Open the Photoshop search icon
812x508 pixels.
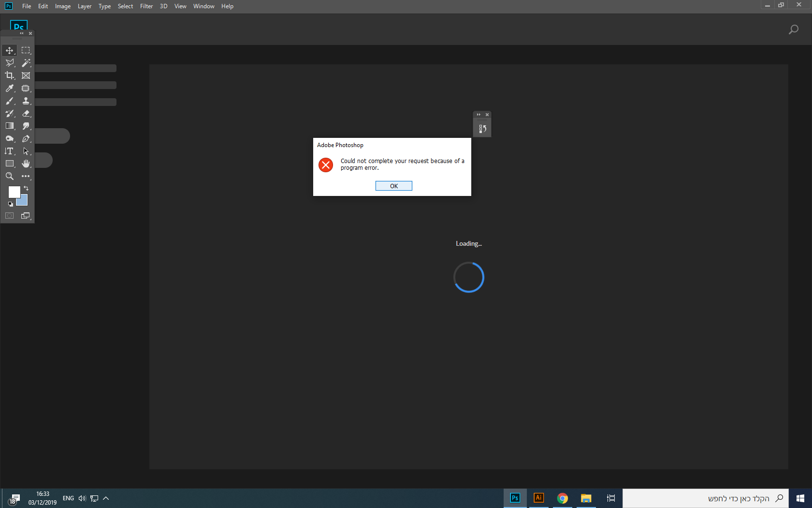click(793, 30)
